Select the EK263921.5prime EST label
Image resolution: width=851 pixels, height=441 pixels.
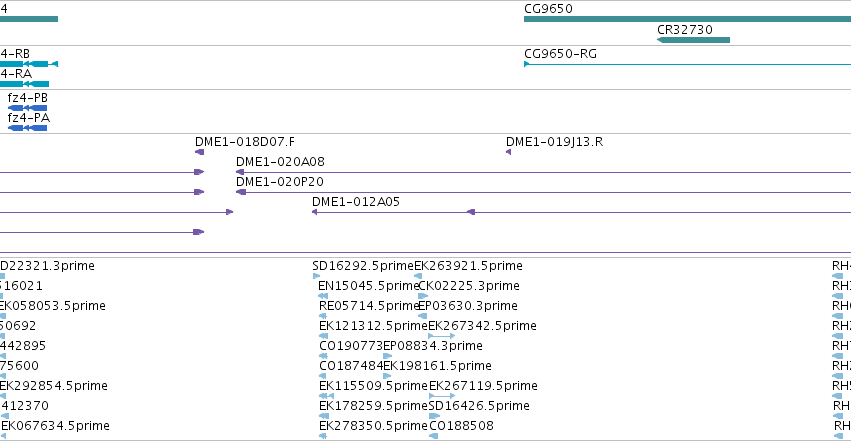[x=468, y=266]
